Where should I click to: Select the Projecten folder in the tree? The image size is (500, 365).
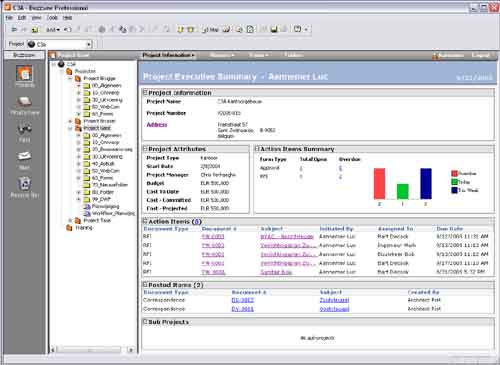click(85, 71)
